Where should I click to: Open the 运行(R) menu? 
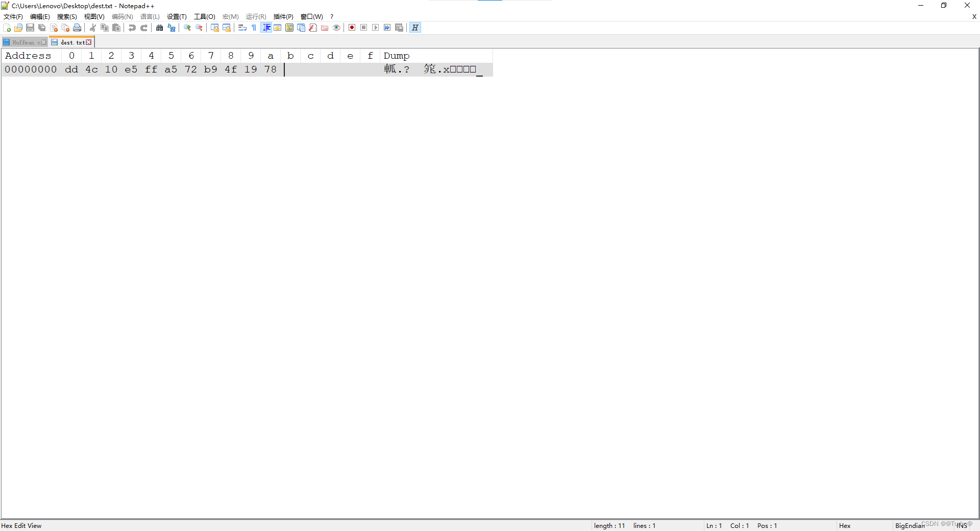point(256,16)
